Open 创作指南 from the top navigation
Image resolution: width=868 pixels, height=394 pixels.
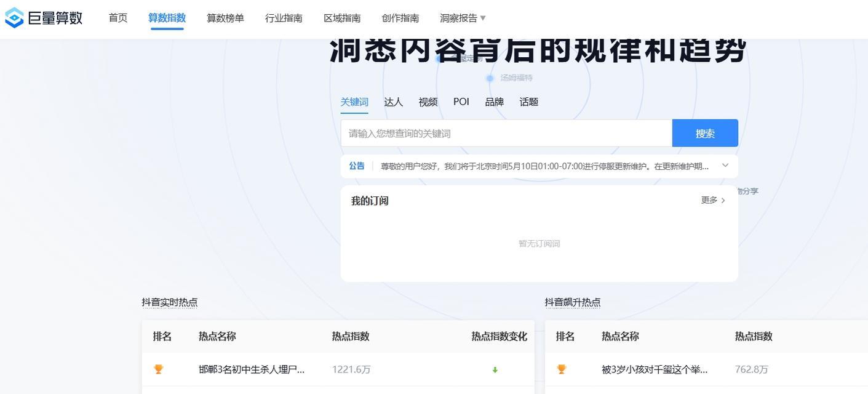400,18
